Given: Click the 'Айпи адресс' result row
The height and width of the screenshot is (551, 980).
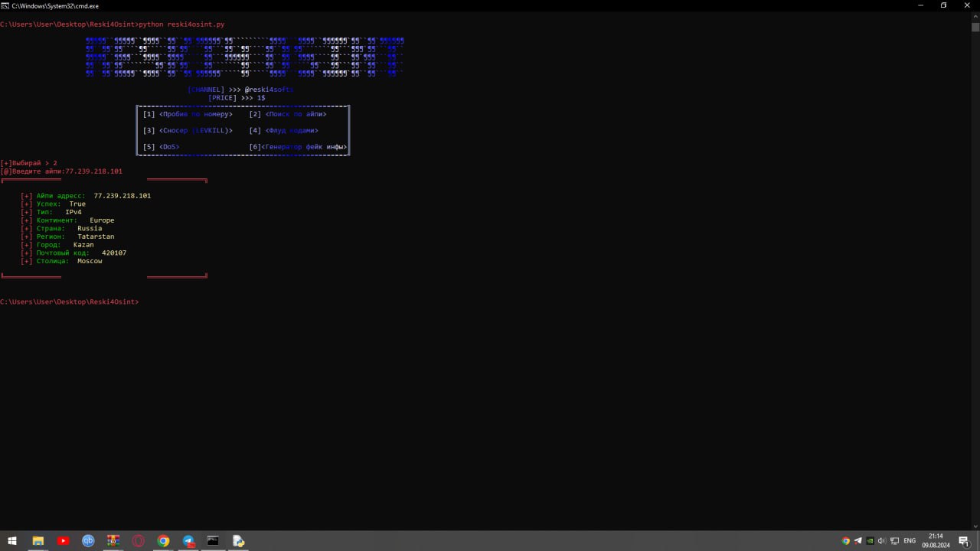Looking at the screenshot, I should click(x=86, y=196).
